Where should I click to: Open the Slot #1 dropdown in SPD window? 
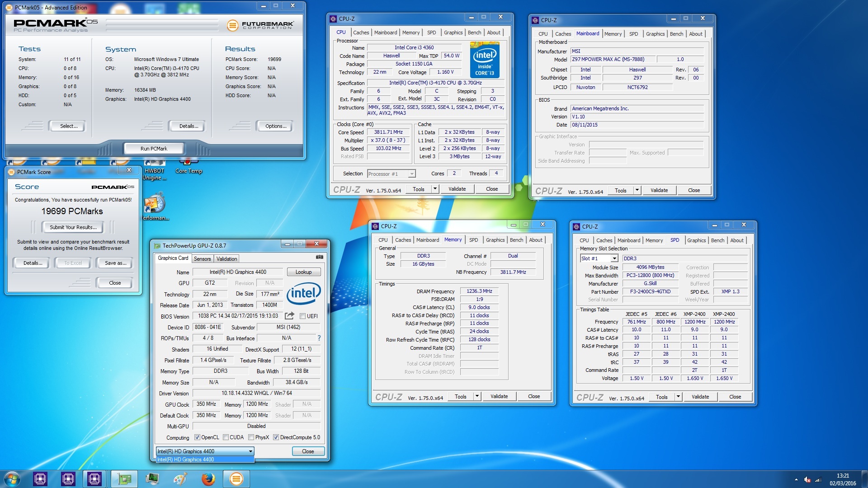click(x=599, y=258)
